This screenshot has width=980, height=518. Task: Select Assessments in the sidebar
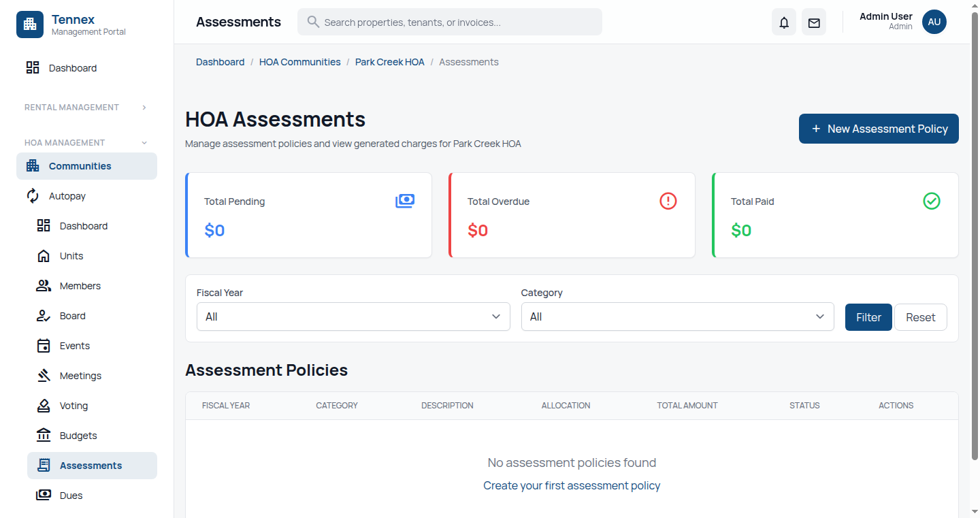92,465
